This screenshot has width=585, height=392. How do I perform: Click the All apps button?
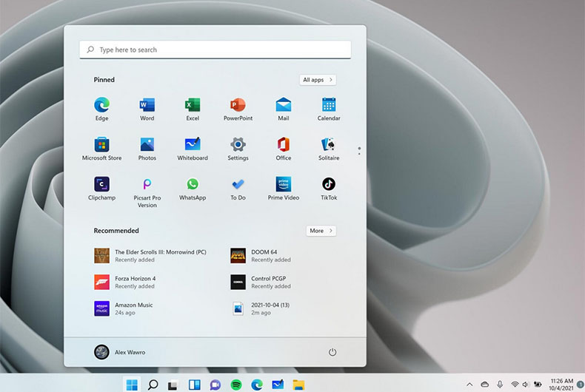click(318, 80)
